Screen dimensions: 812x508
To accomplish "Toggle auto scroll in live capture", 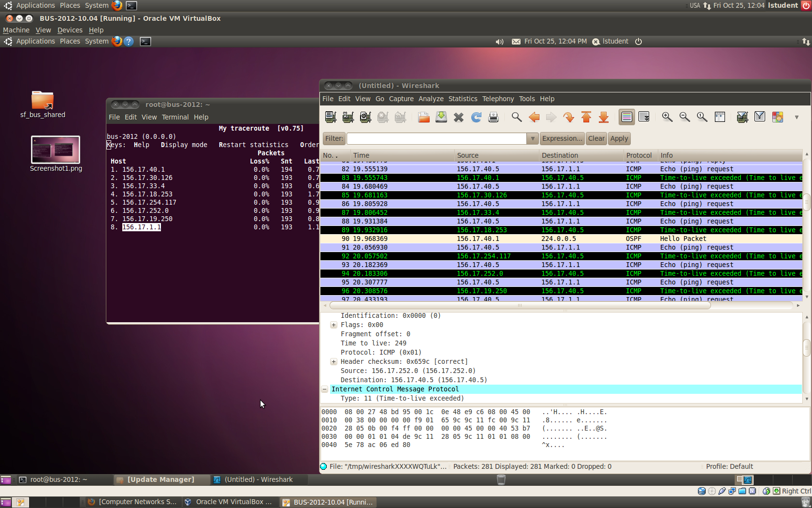I will [x=644, y=117].
